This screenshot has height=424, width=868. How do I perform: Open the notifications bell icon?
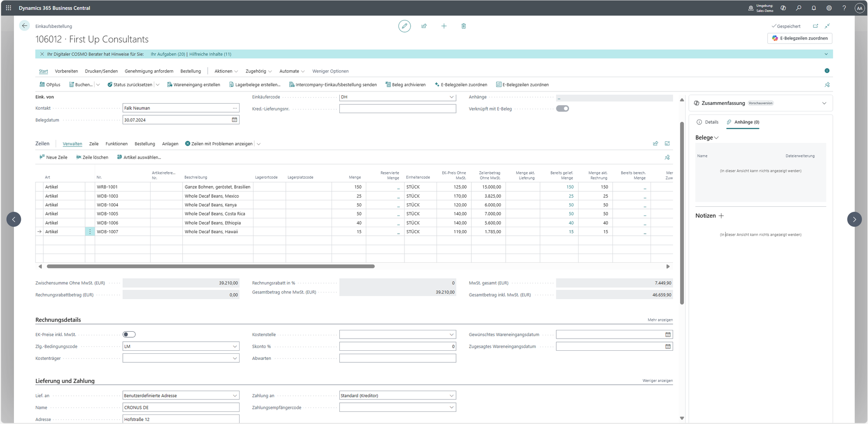pyautogui.click(x=814, y=8)
